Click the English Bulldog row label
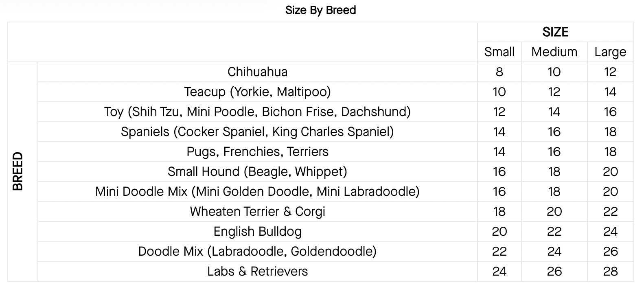644x298 pixels. [x=257, y=232]
